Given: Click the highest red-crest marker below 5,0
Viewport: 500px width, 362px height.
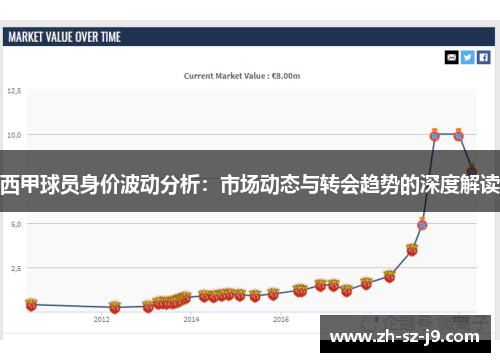Looking at the screenshot, I should [x=412, y=249].
